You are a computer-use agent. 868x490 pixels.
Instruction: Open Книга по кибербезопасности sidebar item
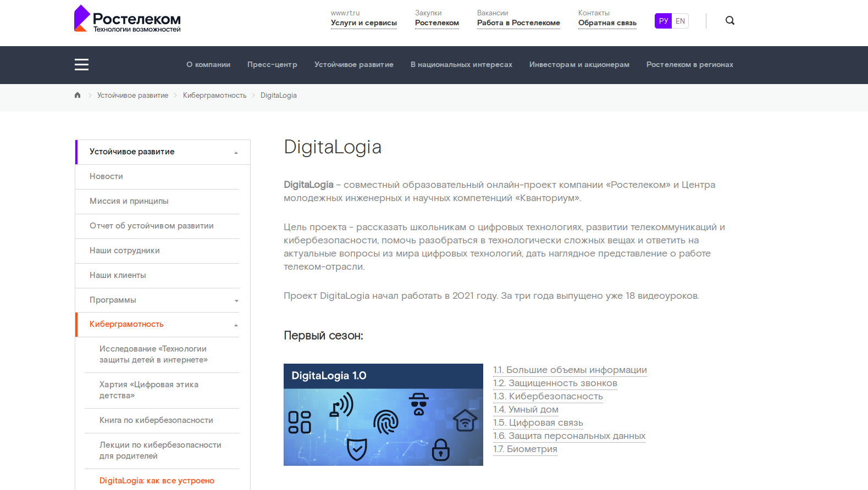(156, 420)
